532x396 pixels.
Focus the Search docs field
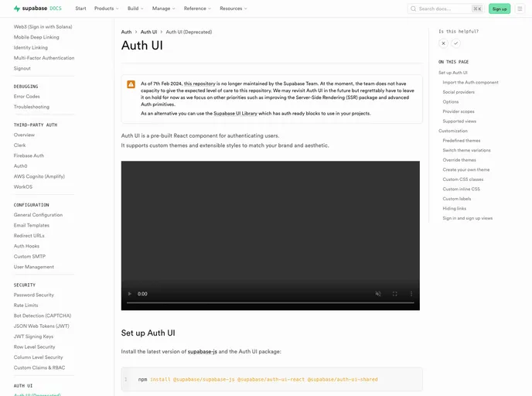(445, 9)
